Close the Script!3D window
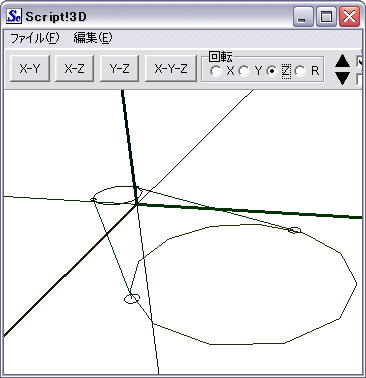This screenshot has height=378, width=366. tap(349, 17)
